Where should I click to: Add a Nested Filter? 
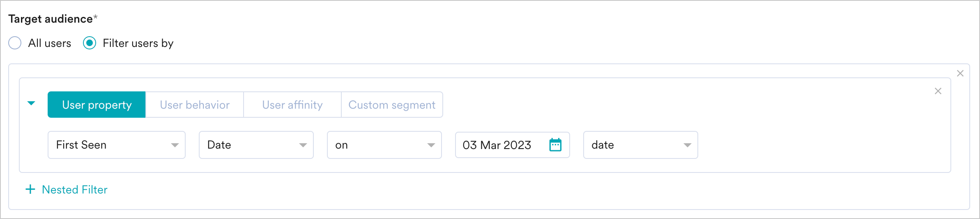click(x=75, y=190)
